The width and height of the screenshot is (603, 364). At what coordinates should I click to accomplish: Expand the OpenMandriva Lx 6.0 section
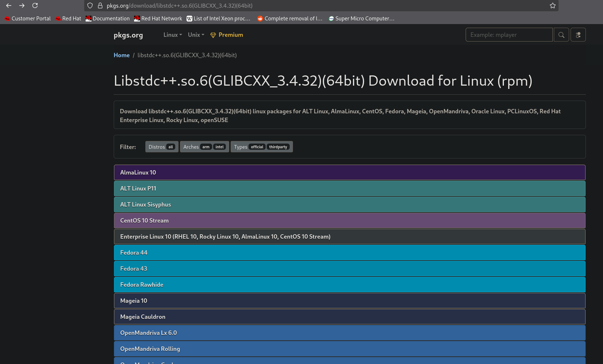[x=350, y=333]
